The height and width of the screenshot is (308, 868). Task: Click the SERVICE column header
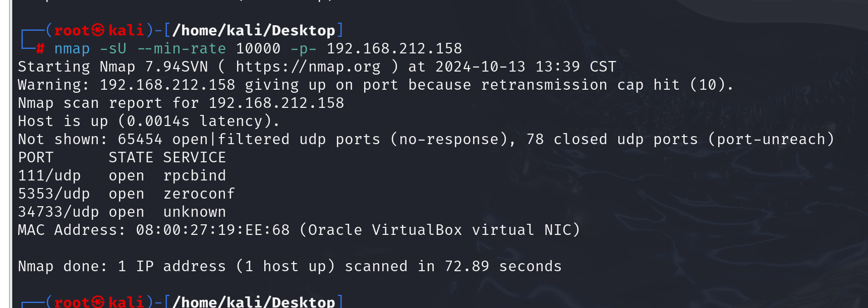point(195,157)
